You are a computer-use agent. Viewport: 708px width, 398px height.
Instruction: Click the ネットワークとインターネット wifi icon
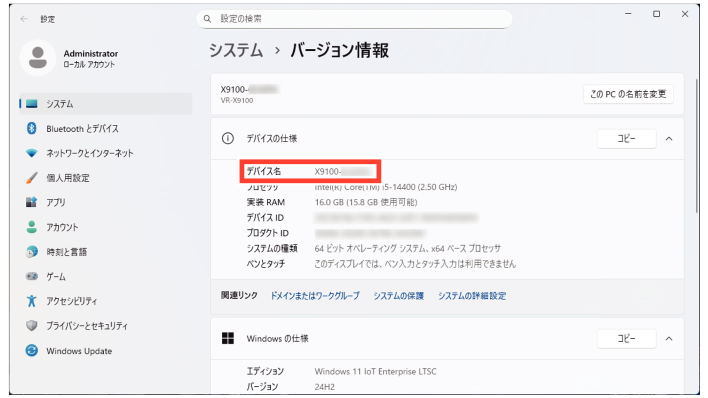click(32, 153)
